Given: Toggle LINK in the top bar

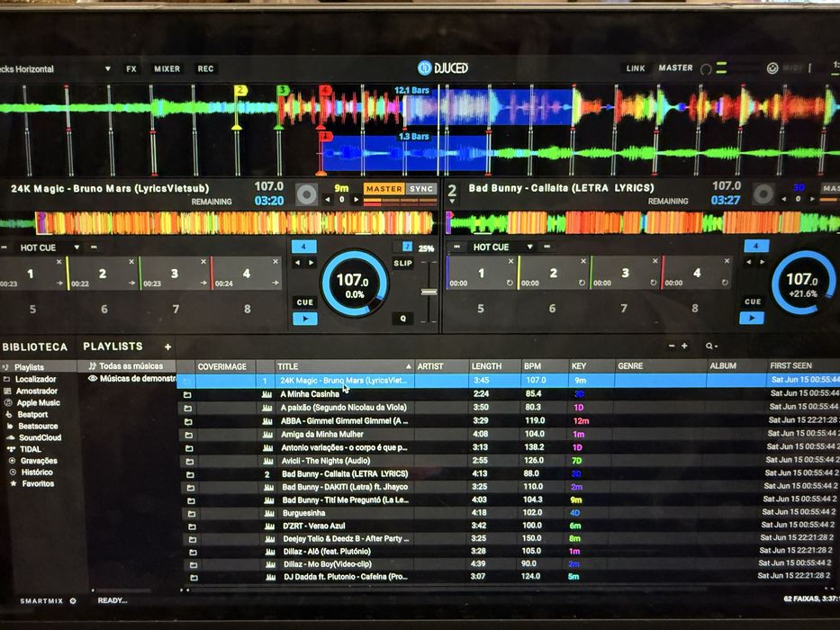Looking at the screenshot, I should pos(636,68).
